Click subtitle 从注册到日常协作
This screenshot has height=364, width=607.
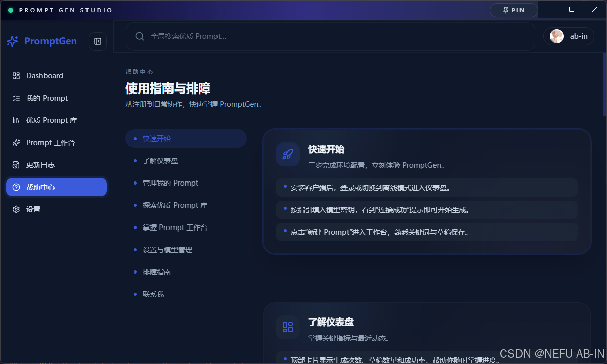click(194, 105)
